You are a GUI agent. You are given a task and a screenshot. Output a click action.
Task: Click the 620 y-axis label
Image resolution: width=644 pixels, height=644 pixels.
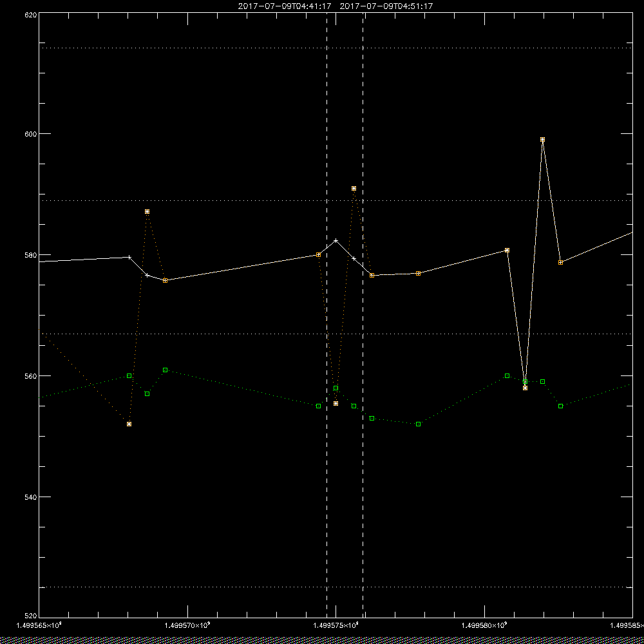pyautogui.click(x=31, y=15)
